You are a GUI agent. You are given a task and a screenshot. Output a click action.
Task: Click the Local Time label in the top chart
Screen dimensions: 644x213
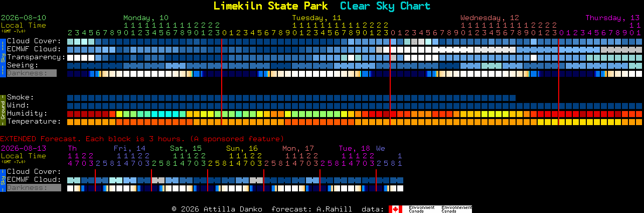pos(24,25)
